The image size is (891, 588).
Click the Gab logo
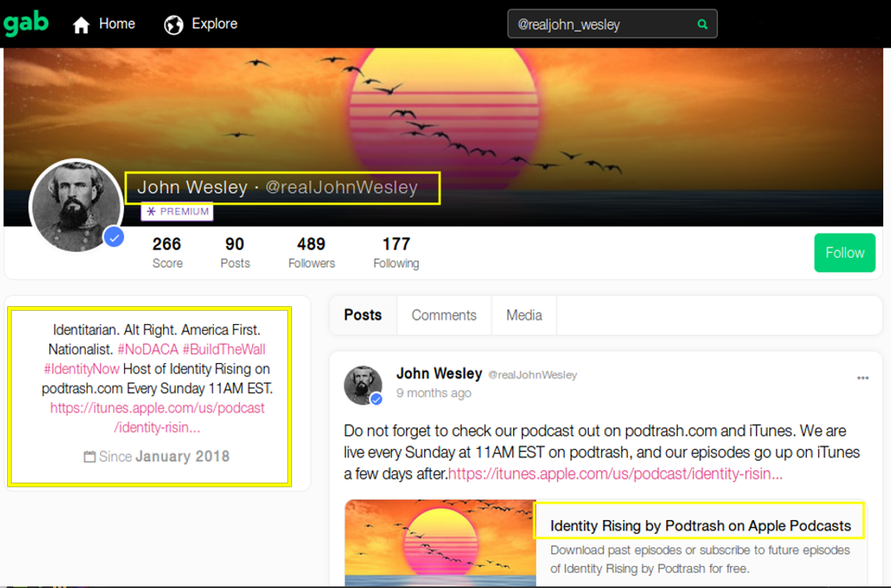click(x=26, y=23)
